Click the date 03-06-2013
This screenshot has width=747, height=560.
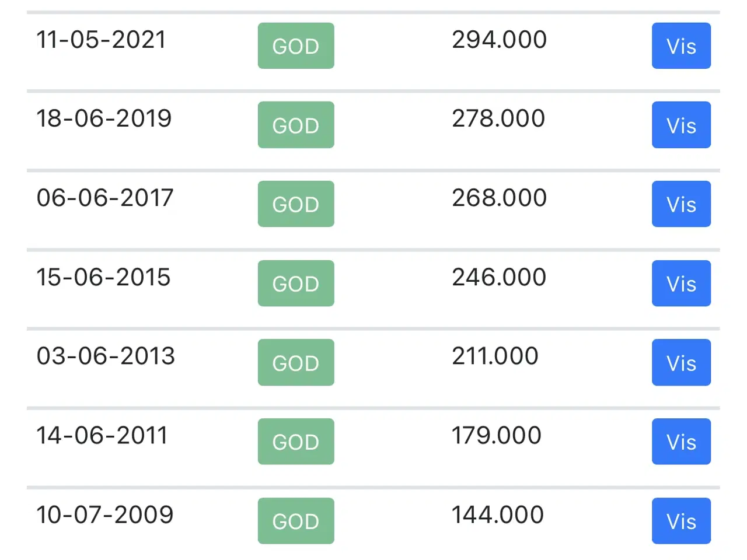106,356
